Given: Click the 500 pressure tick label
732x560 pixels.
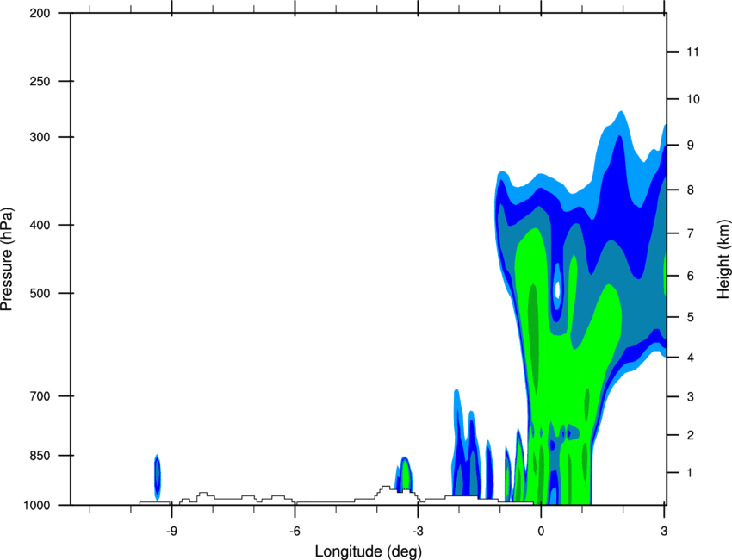Looking at the screenshot, I should pos(40,293).
